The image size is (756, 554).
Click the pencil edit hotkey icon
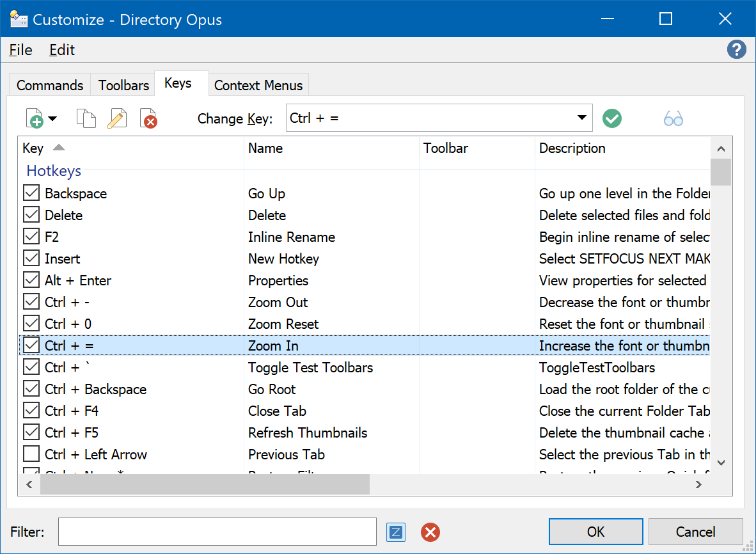tap(117, 118)
